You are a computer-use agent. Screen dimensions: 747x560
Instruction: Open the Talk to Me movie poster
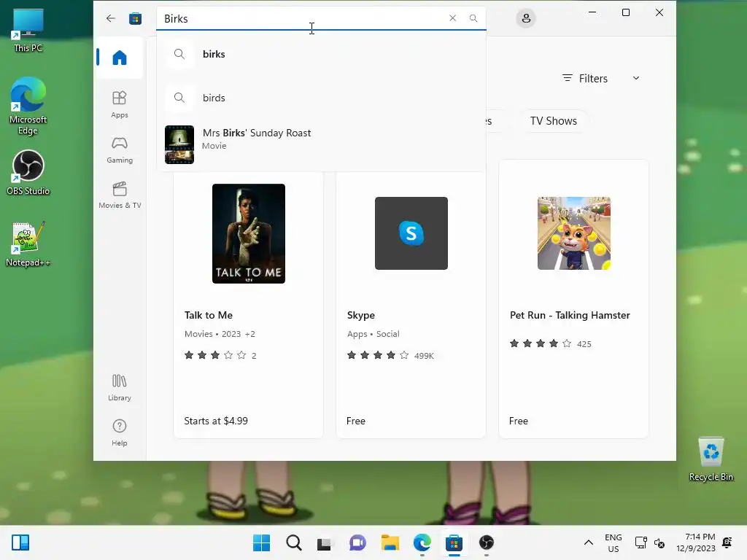coord(249,233)
